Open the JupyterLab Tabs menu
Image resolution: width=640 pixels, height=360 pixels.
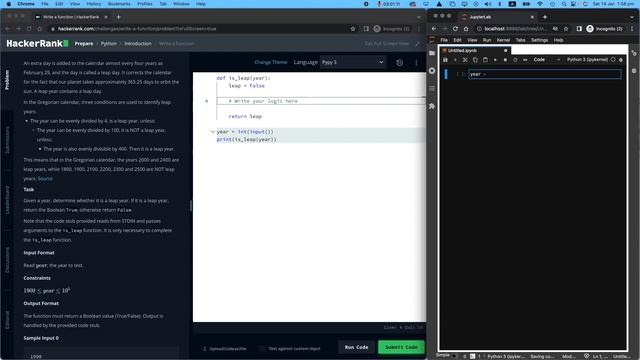pyautogui.click(x=520, y=40)
